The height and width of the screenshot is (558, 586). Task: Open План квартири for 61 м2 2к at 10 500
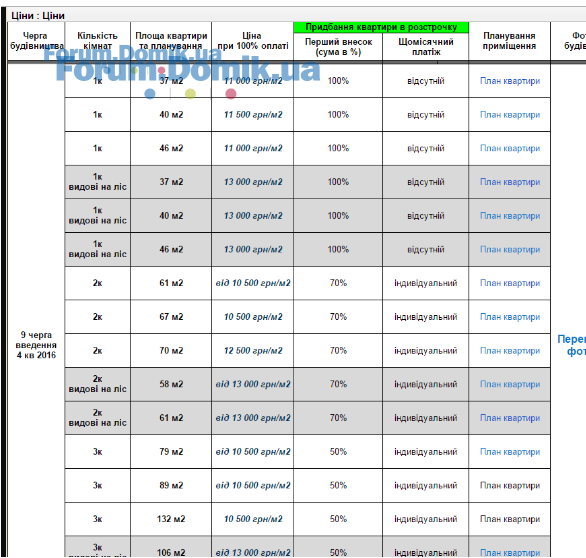click(510, 283)
